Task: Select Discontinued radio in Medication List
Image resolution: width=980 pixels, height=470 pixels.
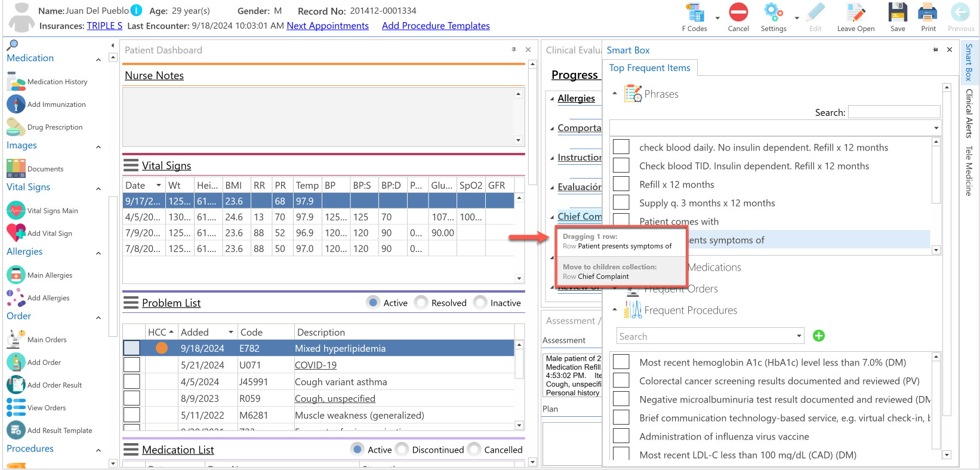Action: 402,450
